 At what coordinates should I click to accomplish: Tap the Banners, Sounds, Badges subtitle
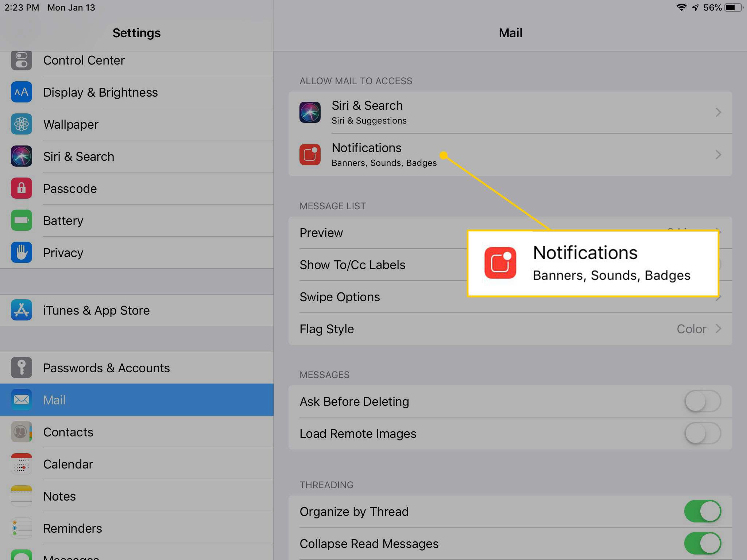point(384,163)
